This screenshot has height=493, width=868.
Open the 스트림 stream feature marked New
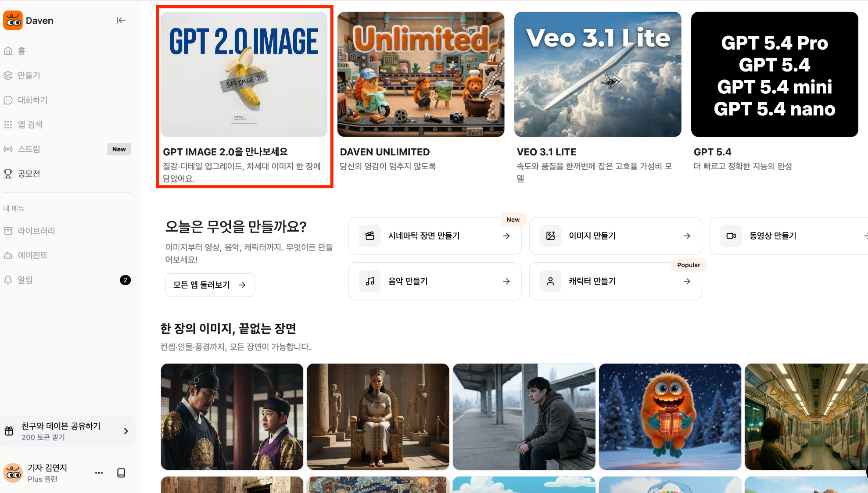click(28, 149)
